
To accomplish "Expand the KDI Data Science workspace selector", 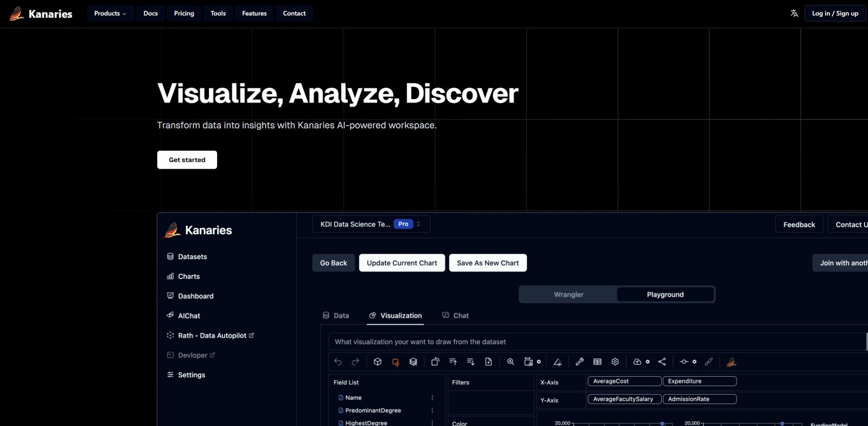I will tap(371, 224).
